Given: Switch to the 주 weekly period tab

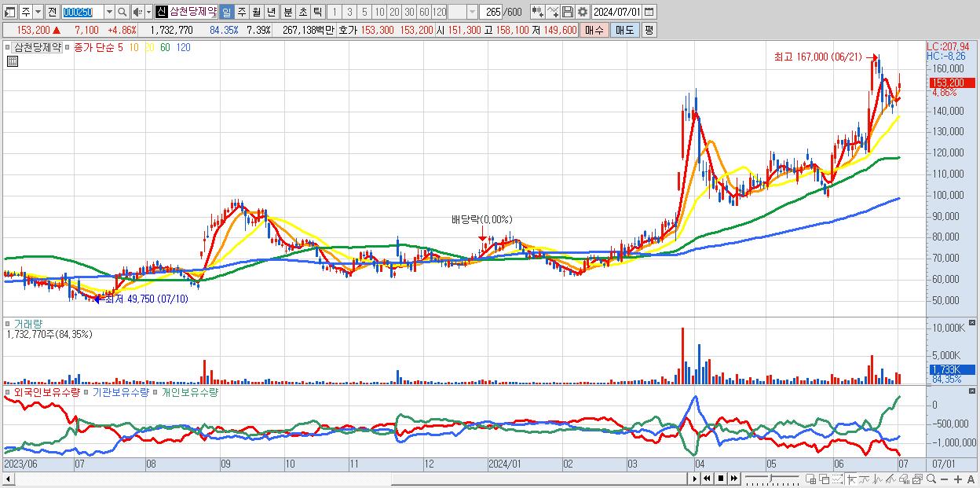Looking at the screenshot, I should (x=241, y=12).
